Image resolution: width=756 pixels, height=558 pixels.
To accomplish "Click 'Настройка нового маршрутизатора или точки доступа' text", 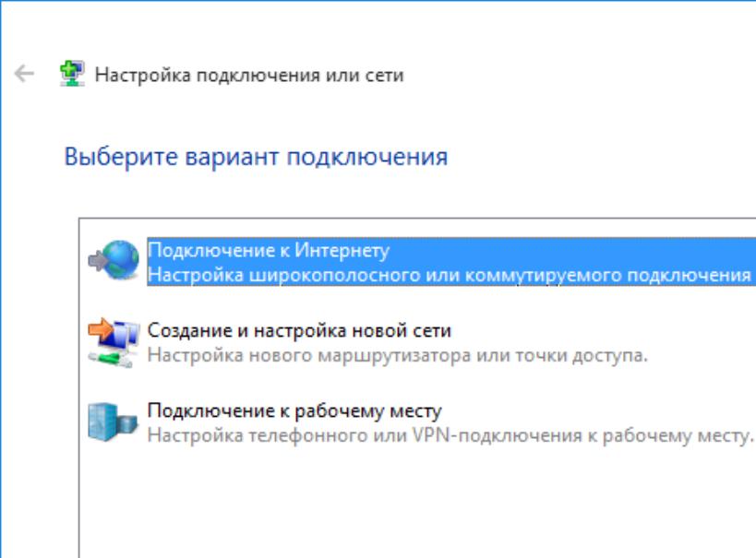I will 397,356.
